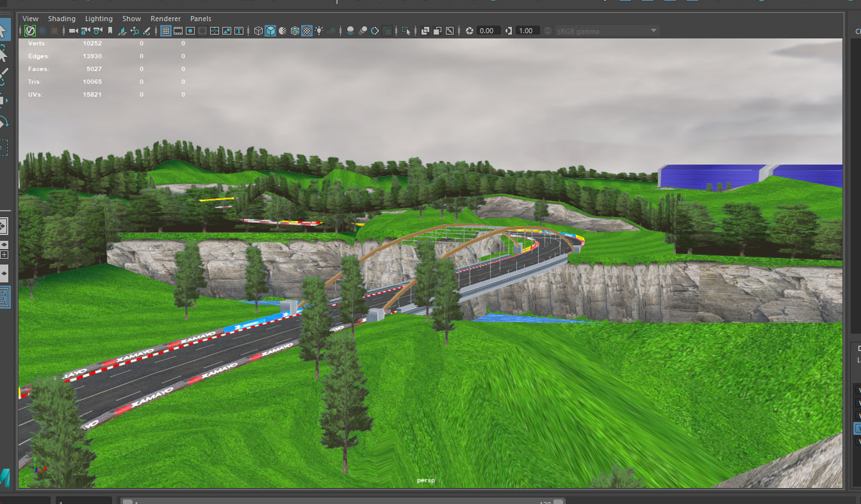Image resolution: width=861 pixels, height=504 pixels.
Task: Toggle the viewport grid display
Action: coord(165,31)
